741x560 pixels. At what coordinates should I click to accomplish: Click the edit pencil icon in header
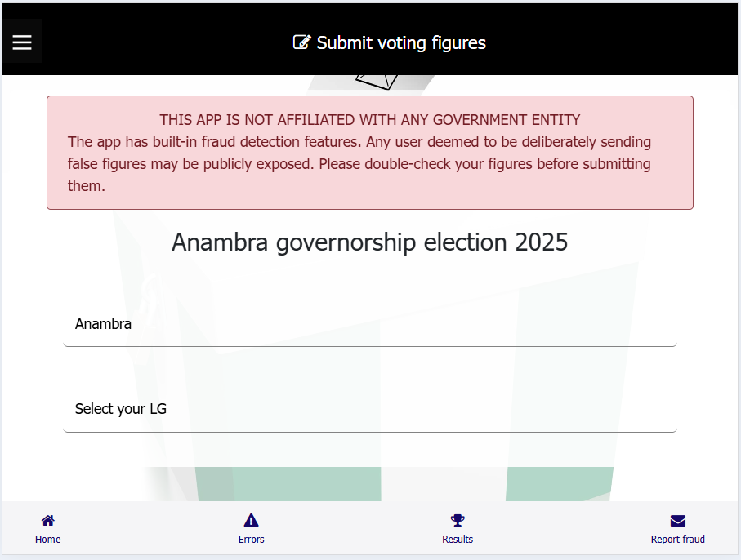coord(302,42)
